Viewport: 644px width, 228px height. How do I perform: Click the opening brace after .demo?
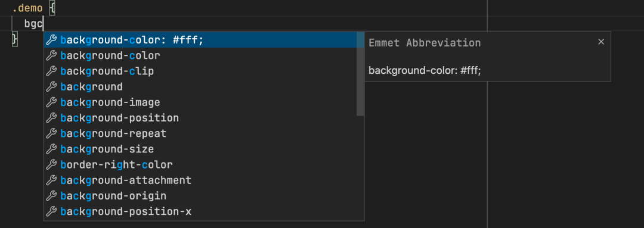(x=52, y=8)
